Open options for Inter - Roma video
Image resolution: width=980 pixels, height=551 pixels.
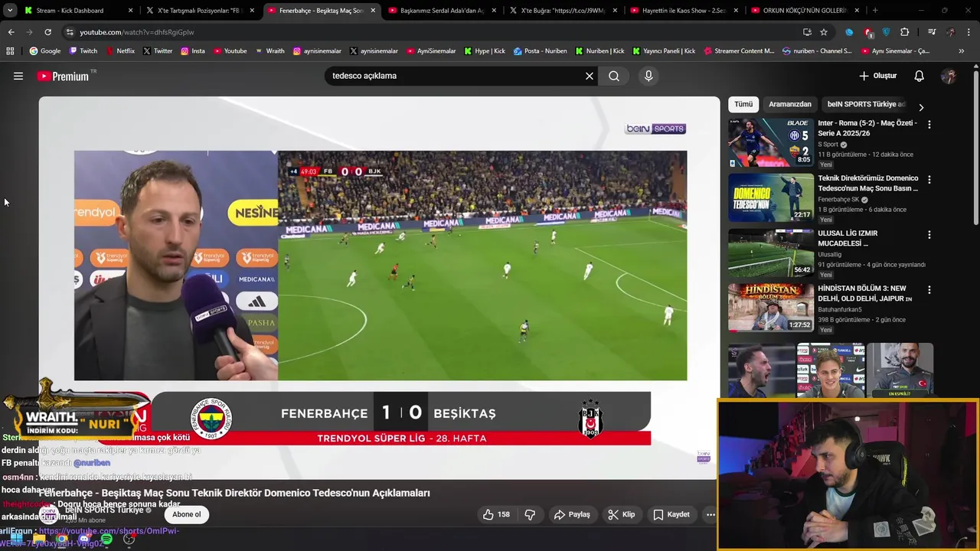929,124
